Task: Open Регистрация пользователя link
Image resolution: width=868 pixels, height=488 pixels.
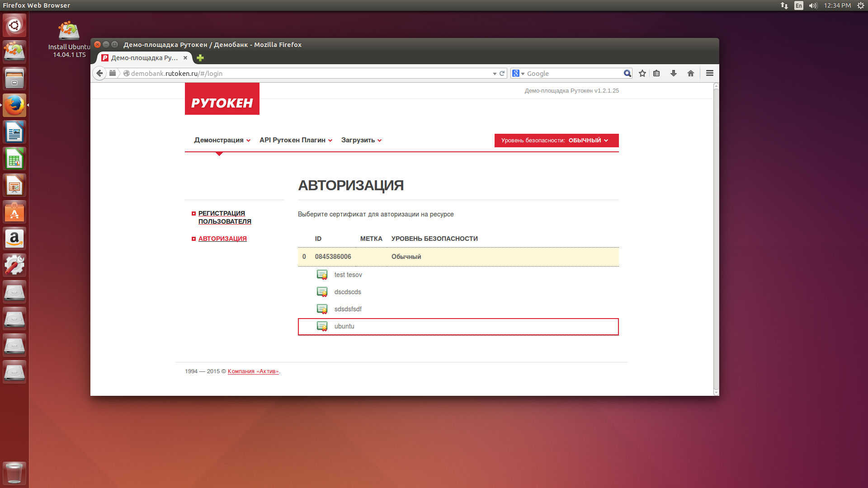Action: tap(224, 217)
